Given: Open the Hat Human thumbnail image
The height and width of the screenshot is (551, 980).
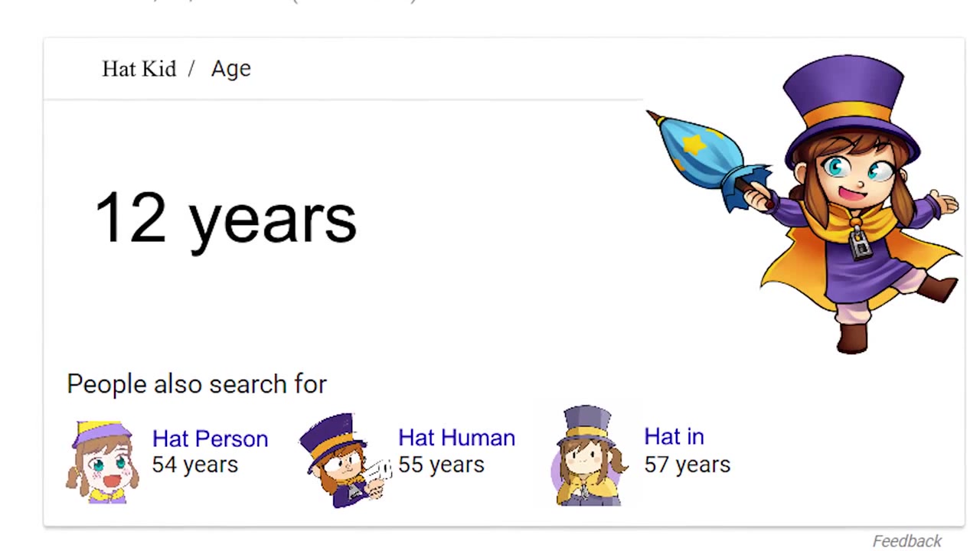Looking at the screenshot, I should pos(341,460).
